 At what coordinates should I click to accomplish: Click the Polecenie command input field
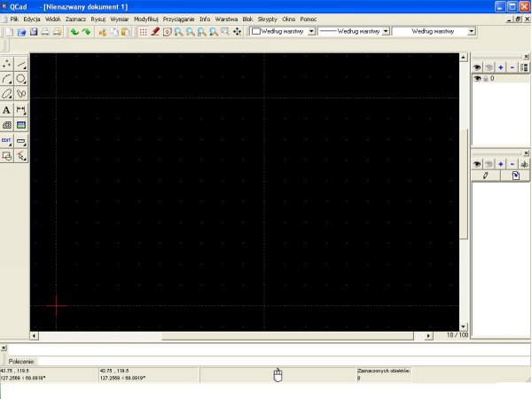tap(284, 362)
